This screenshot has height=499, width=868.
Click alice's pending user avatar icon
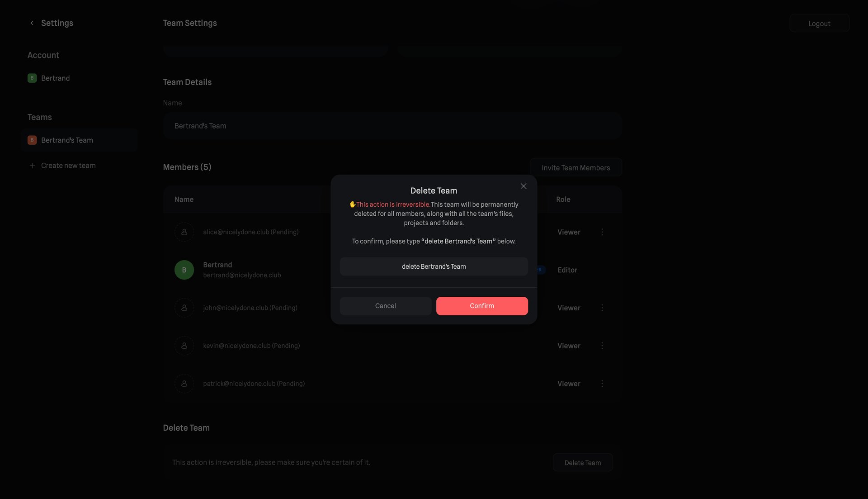coord(184,232)
